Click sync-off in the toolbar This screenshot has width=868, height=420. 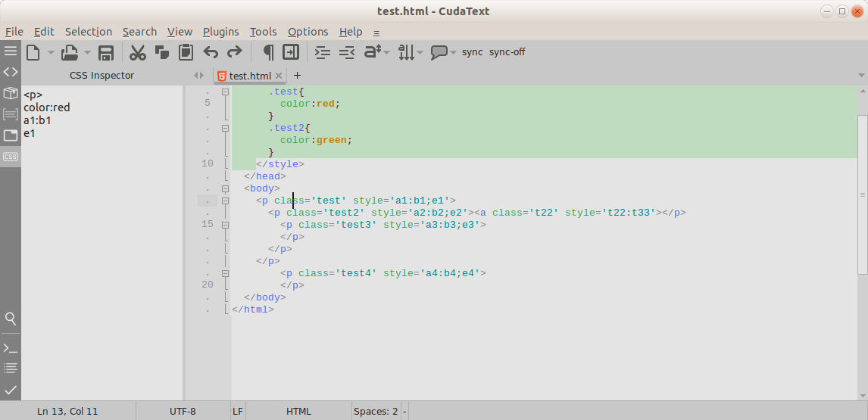pos(507,52)
